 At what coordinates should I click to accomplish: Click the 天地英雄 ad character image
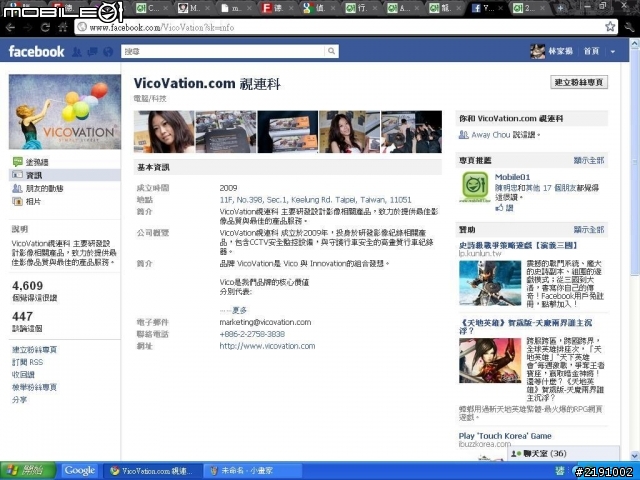490,360
